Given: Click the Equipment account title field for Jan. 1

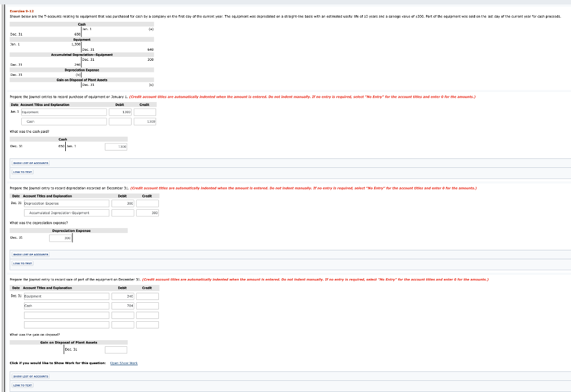Looking at the screenshot, I should pos(64,112).
